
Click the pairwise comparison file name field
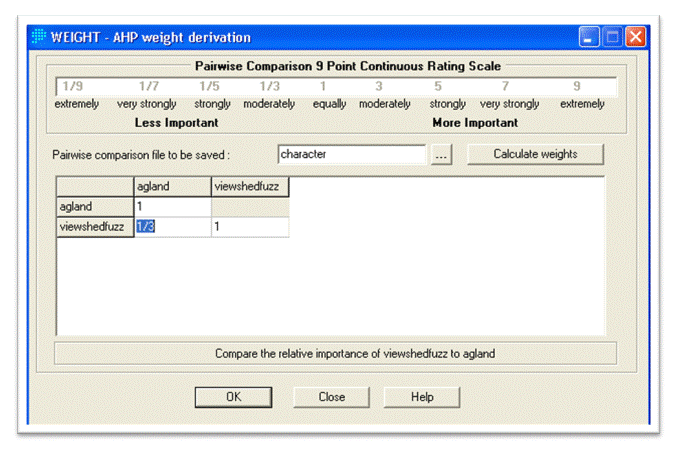[352, 155]
